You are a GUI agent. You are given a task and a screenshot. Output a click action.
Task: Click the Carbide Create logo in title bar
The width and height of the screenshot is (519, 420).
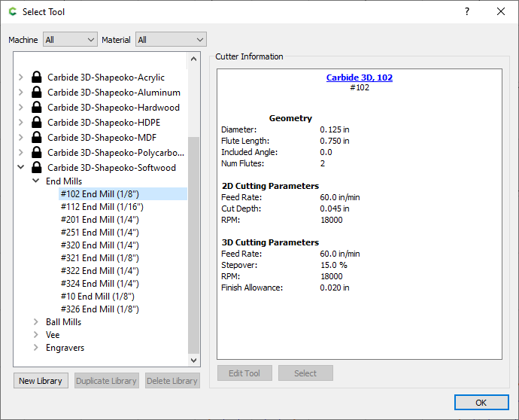(13, 12)
